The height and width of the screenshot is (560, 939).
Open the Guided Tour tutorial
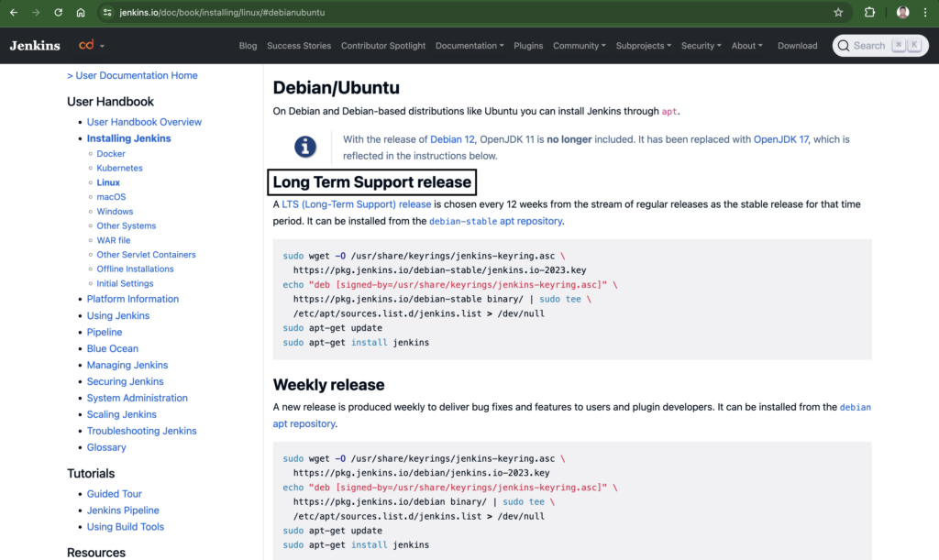[x=115, y=494]
